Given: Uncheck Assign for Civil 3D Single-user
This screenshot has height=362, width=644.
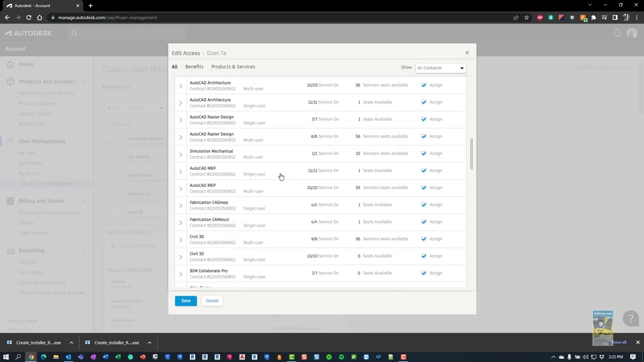Looking at the screenshot, I should (x=424, y=256).
